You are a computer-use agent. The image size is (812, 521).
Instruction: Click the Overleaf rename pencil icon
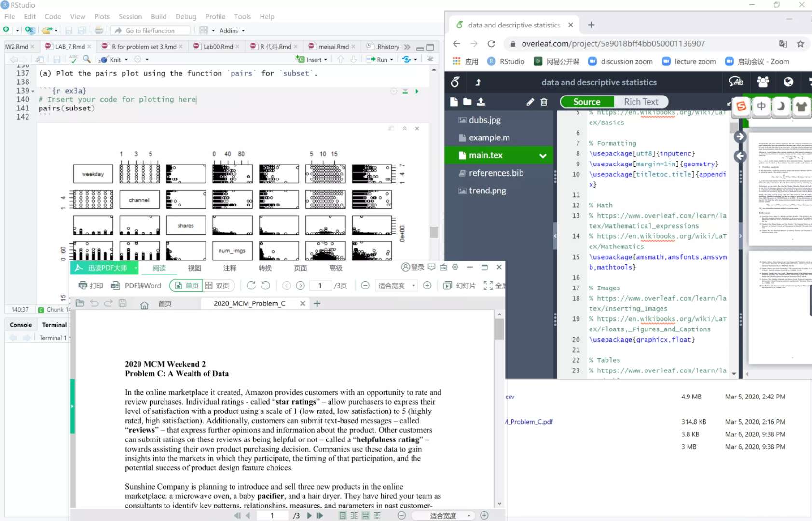(530, 102)
